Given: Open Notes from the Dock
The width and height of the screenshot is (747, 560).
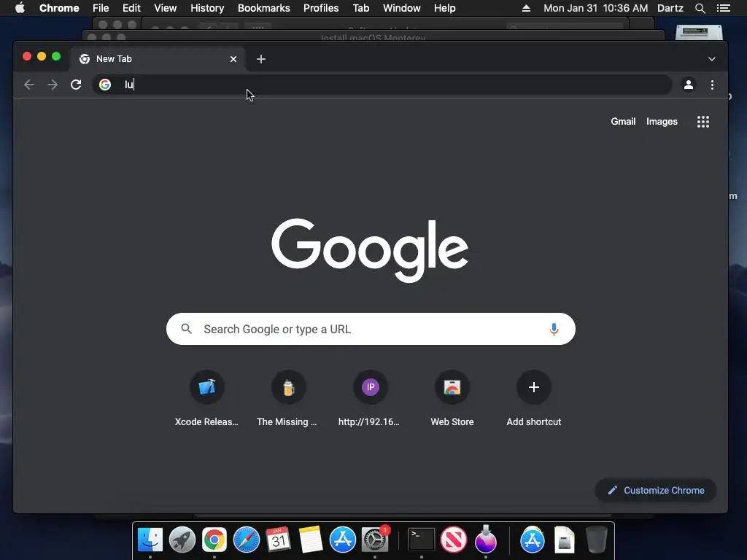Looking at the screenshot, I should coord(311,540).
